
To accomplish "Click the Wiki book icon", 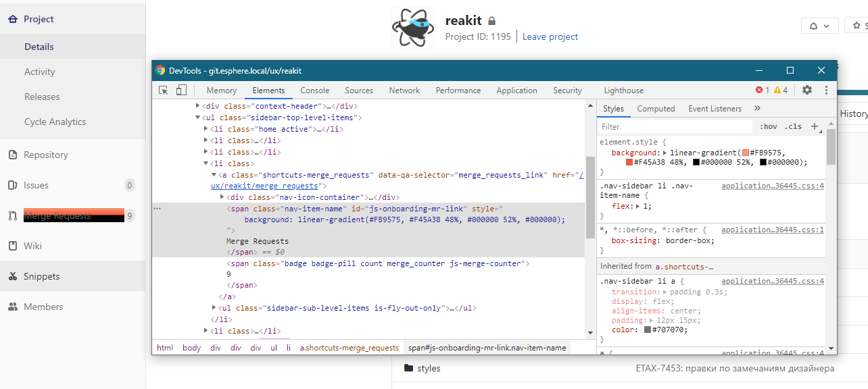I will click(x=12, y=246).
